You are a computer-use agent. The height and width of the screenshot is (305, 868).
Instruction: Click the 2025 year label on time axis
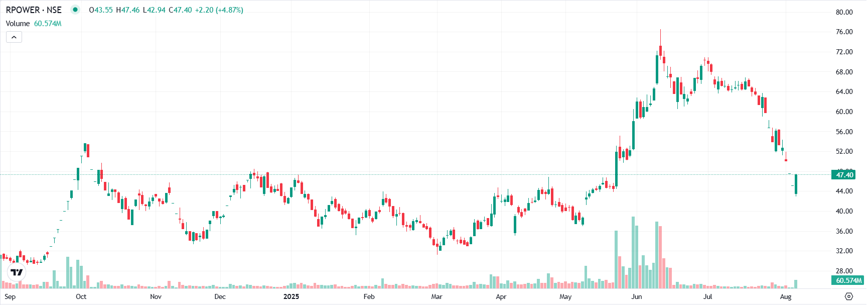[x=291, y=296]
